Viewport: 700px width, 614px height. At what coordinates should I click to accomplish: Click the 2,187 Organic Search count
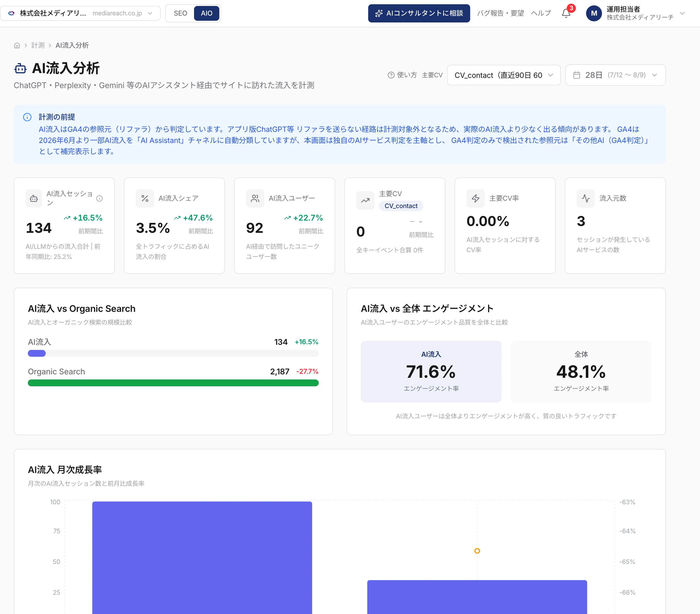280,372
